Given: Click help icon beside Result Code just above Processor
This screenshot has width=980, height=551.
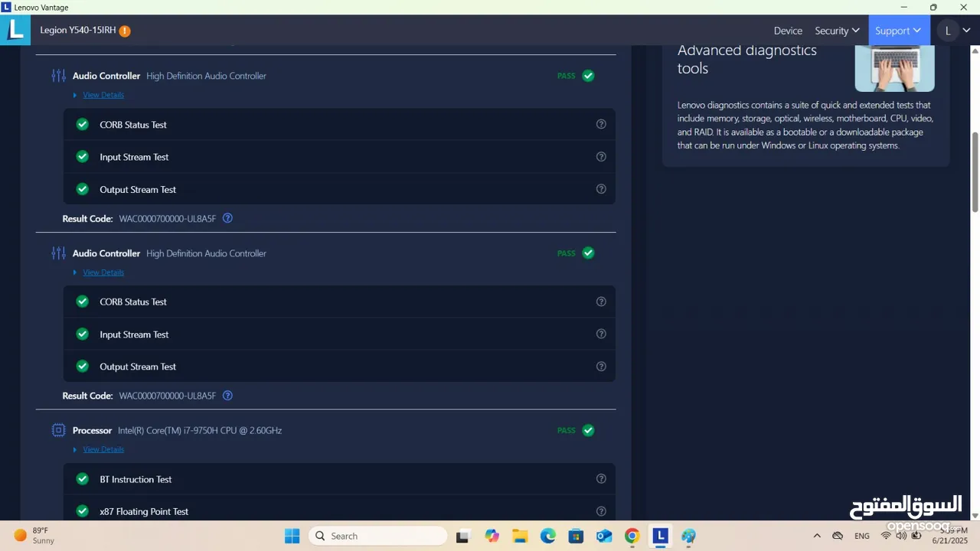Looking at the screenshot, I should (x=227, y=396).
